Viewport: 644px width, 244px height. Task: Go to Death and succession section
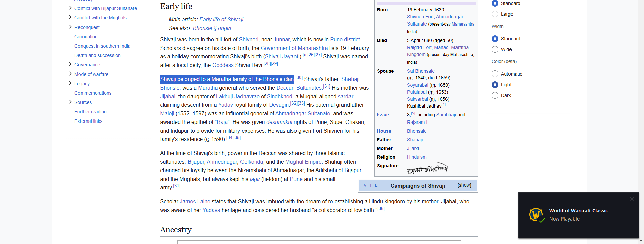pyautogui.click(x=97, y=55)
